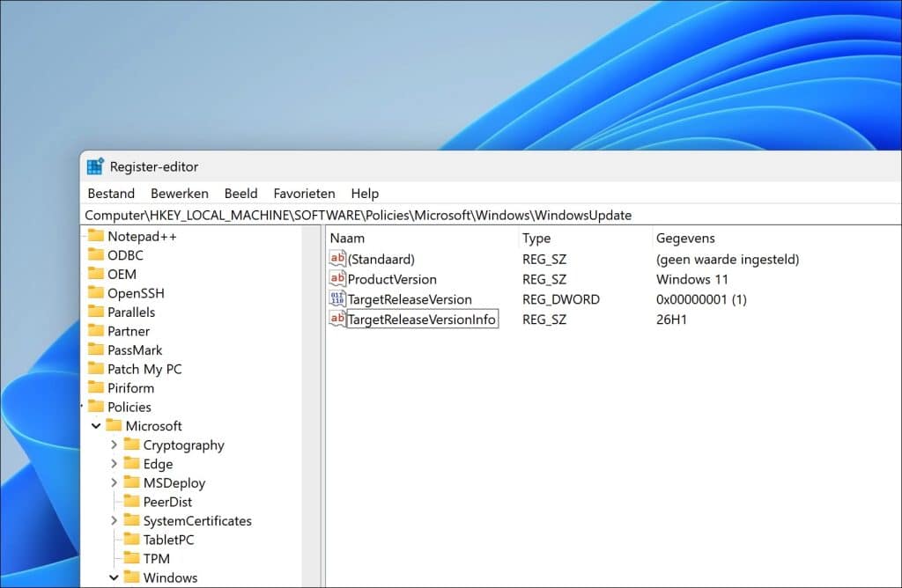Select the Windows folder icon in tree
Screen dimensions: 902x588
132,577
